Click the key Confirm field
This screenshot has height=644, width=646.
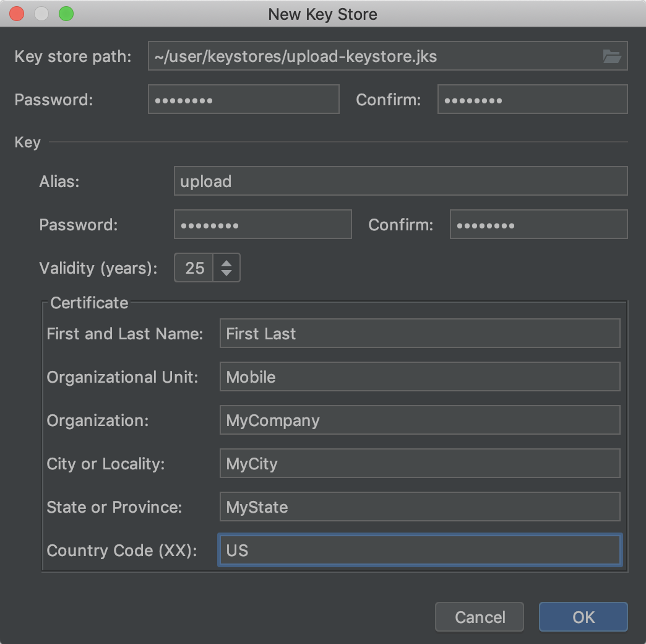538,224
